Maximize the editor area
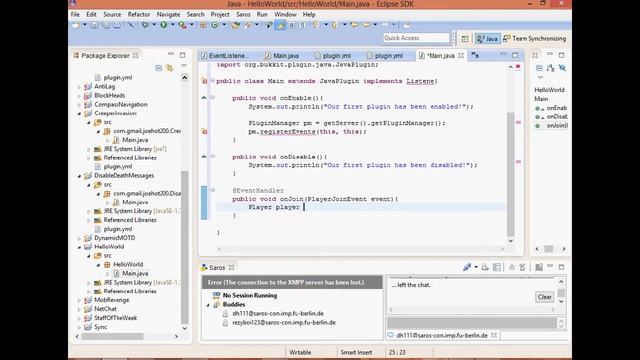 coord(515,55)
